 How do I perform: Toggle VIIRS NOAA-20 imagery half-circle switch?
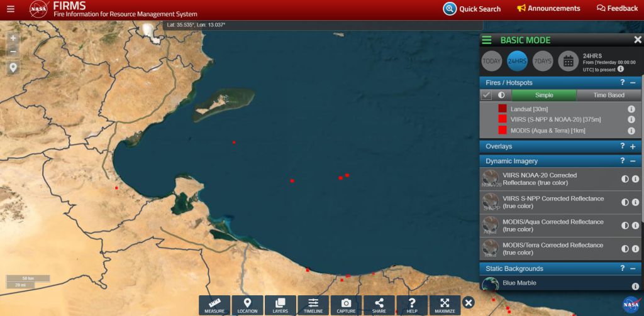(x=625, y=179)
